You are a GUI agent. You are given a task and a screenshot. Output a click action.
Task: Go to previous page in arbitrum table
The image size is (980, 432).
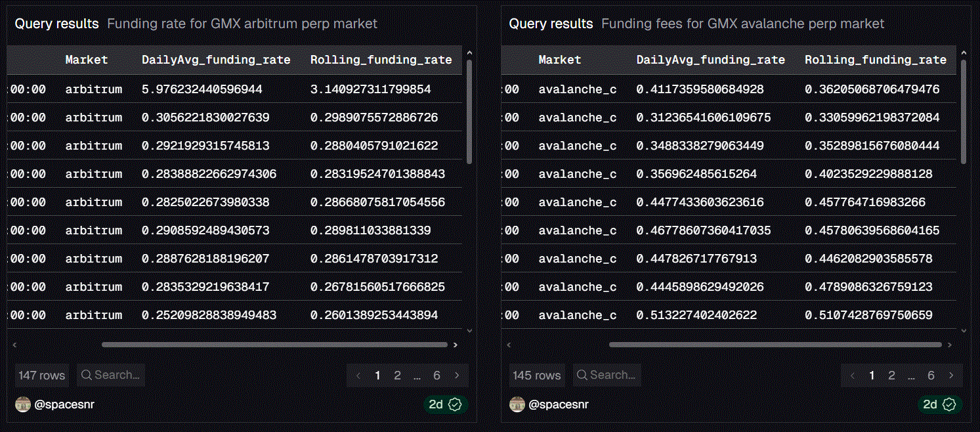(x=358, y=376)
